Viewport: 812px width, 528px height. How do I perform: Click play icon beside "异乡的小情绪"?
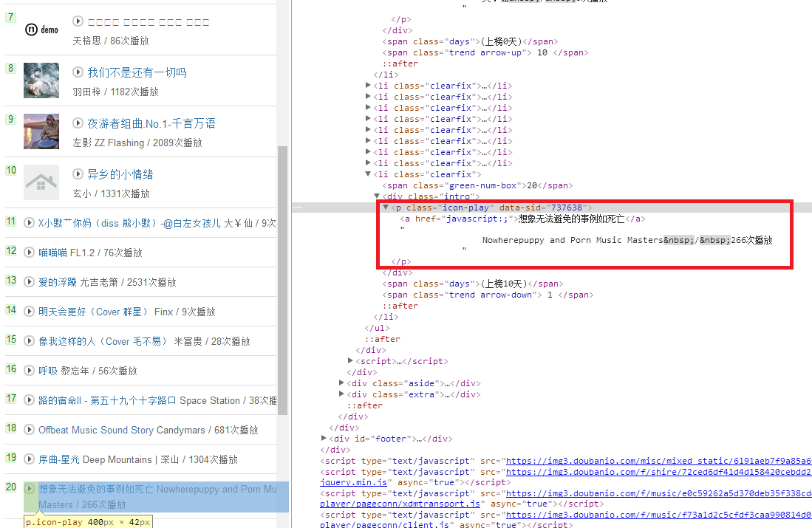coord(78,174)
